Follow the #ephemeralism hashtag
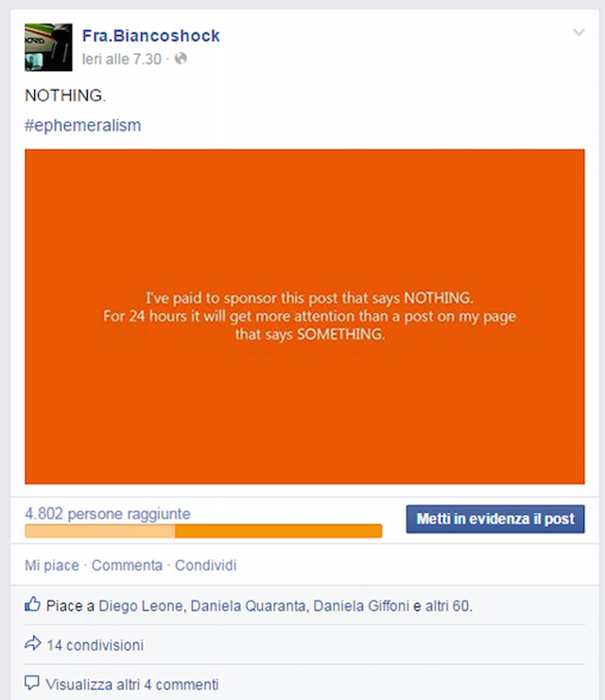 pos(82,126)
